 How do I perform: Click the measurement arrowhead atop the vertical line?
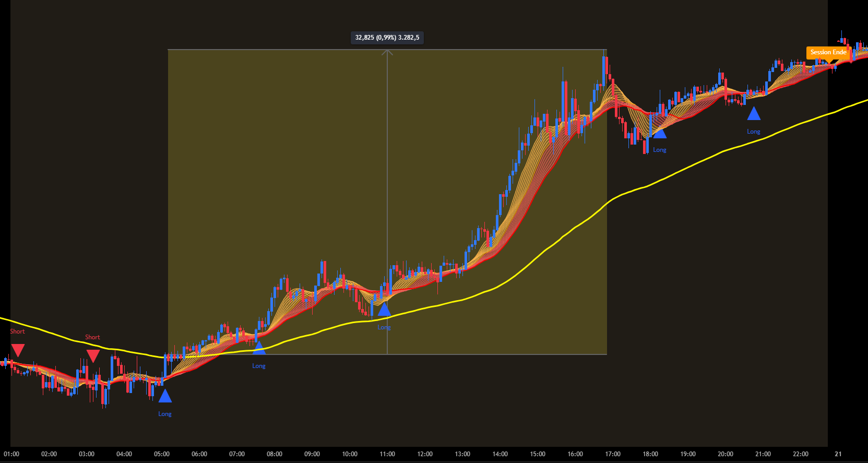(387, 52)
